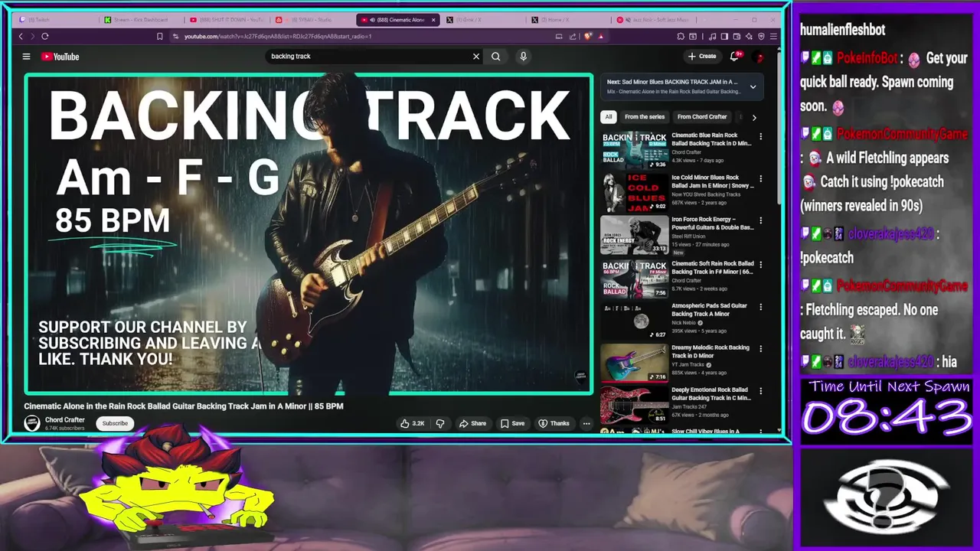
Task: Click the Share button
Action: 472,423
